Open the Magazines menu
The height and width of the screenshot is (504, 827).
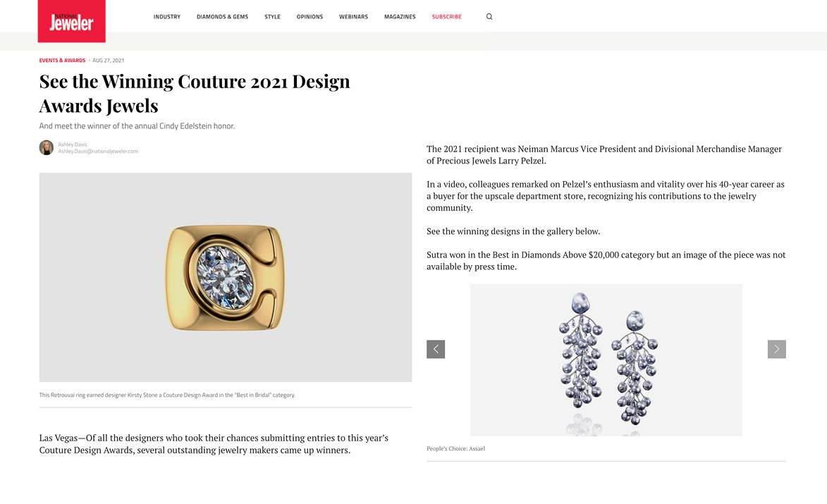[x=400, y=17]
